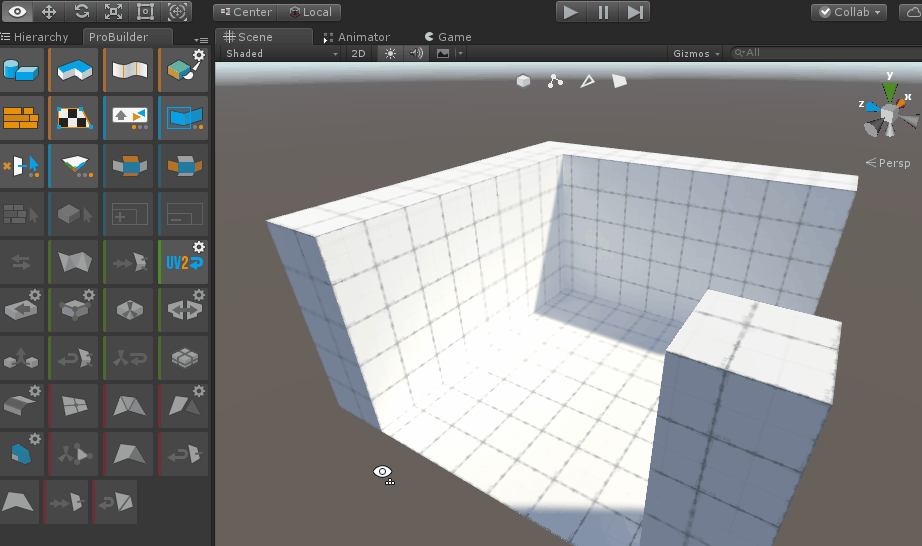The width and height of the screenshot is (922, 546).
Task: Select the Rect transform tool
Action: click(x=145, y=11)
